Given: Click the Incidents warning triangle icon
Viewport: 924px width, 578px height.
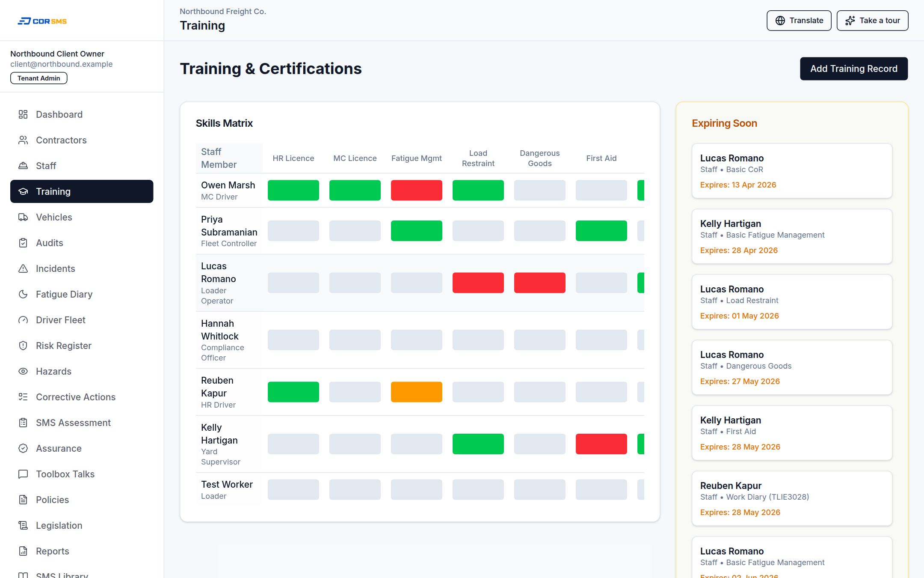Looking at the screenshot, I should (23, 268).
